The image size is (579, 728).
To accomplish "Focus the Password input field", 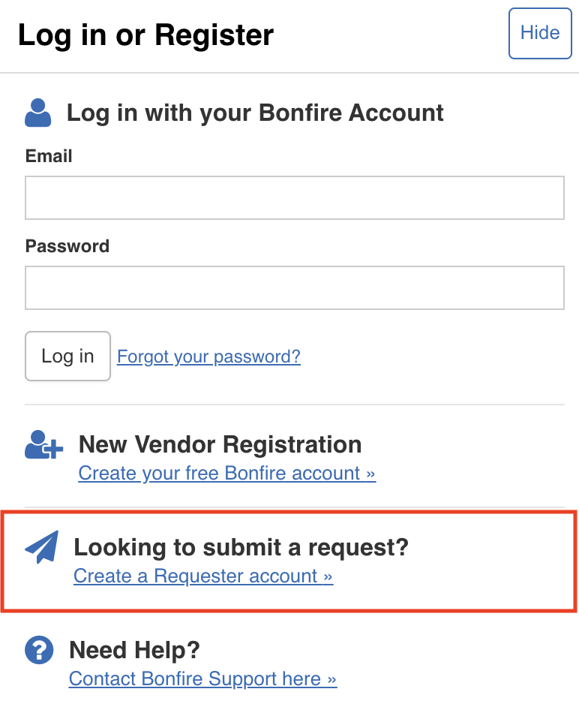I will pyautogui.click(x=295, y=288).
